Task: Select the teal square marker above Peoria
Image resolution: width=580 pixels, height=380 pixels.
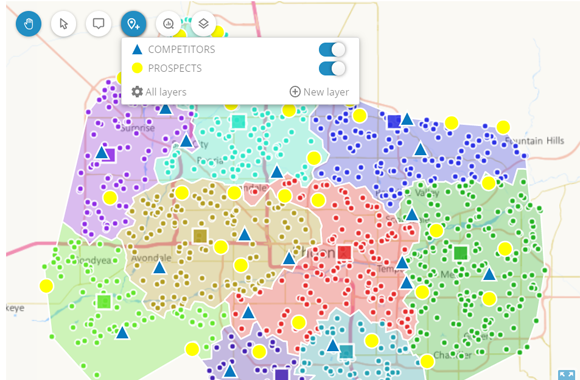Action: pyautogui.click(x=239, y=121)
